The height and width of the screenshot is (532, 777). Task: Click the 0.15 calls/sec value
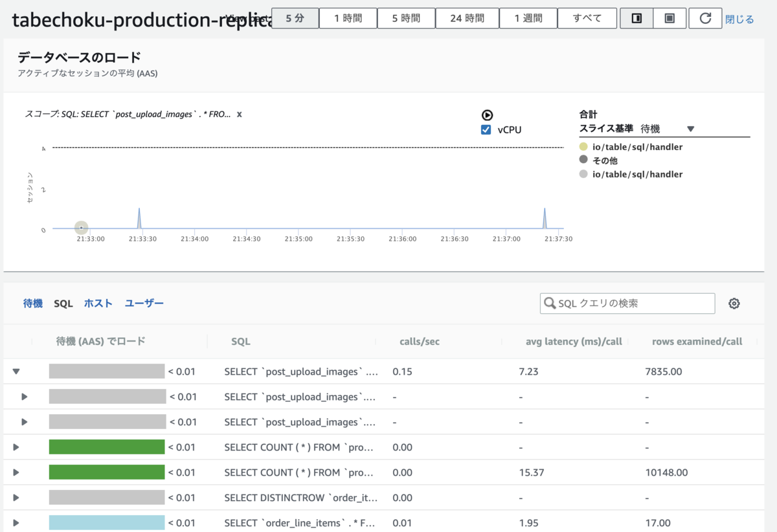pos(403,371)
